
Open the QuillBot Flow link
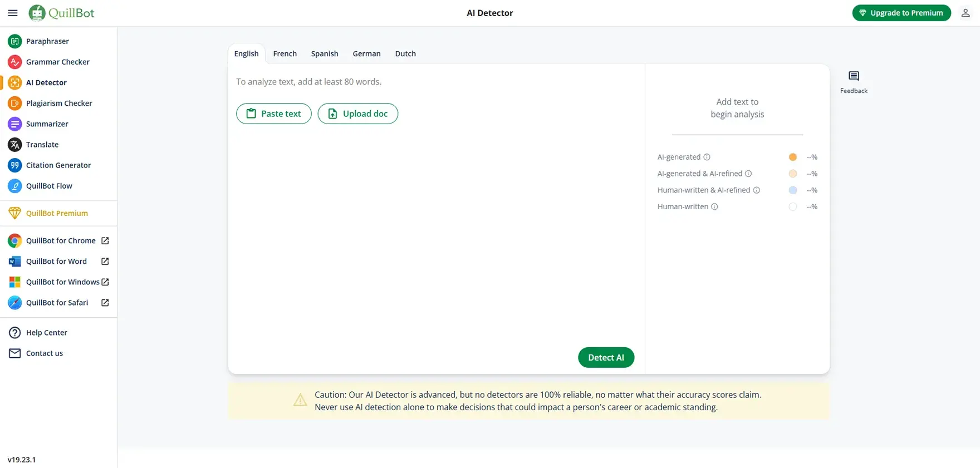[49, 186]
